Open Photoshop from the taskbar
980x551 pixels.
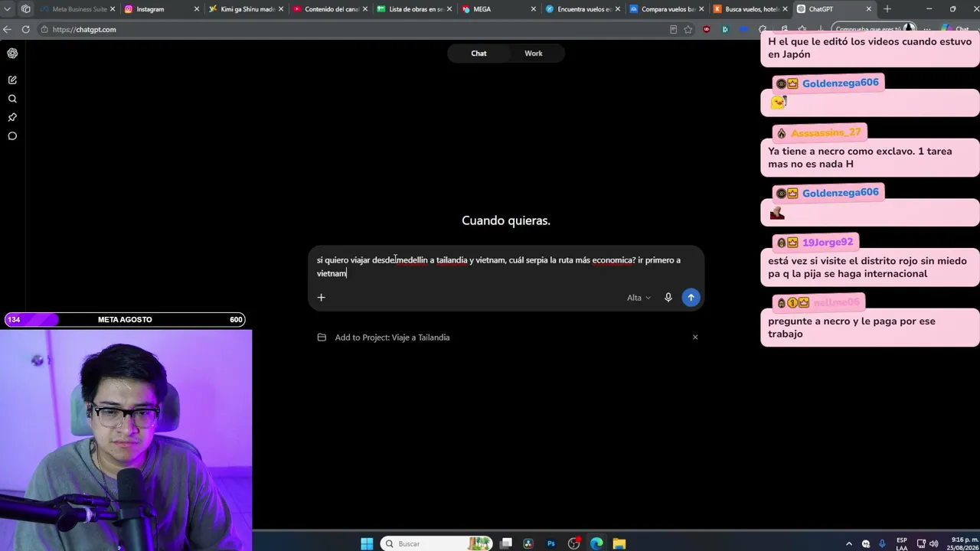pos(551,543)
